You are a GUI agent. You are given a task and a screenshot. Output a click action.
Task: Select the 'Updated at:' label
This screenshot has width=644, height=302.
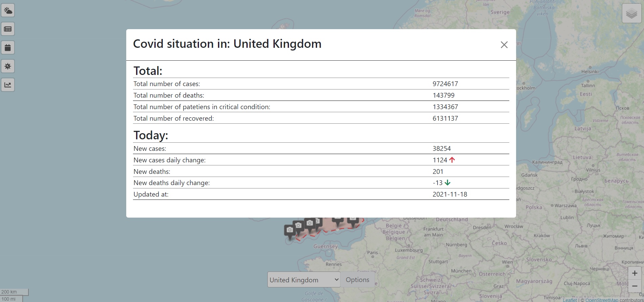[x=151, y=194]
